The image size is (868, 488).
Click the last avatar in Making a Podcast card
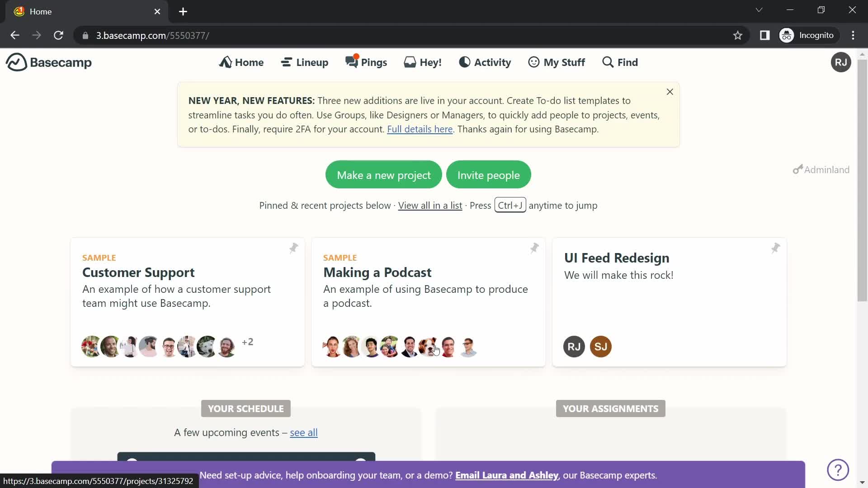[468, 347]
